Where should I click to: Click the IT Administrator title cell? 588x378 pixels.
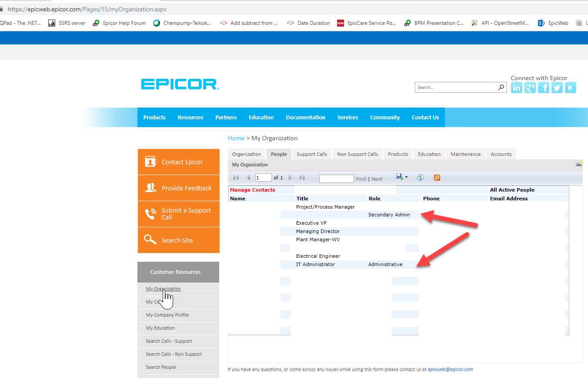coord(316,264)
